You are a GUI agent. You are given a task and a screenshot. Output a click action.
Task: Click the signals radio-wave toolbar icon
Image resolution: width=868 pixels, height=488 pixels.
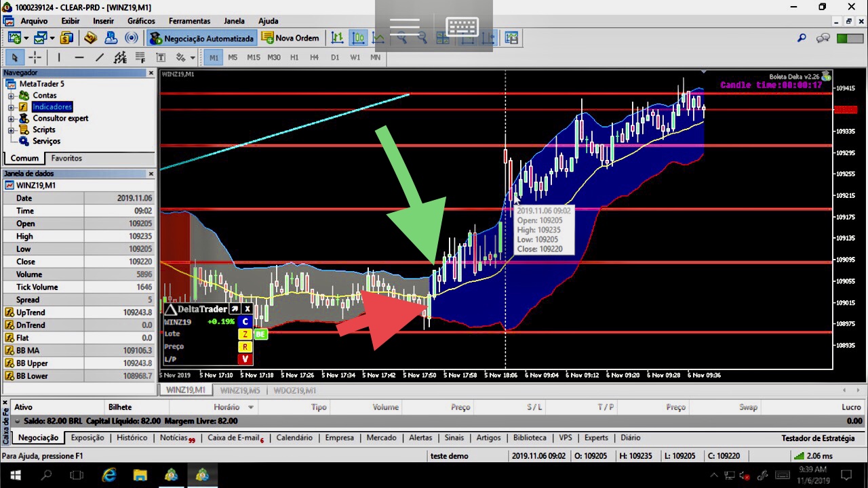point(132,38)
